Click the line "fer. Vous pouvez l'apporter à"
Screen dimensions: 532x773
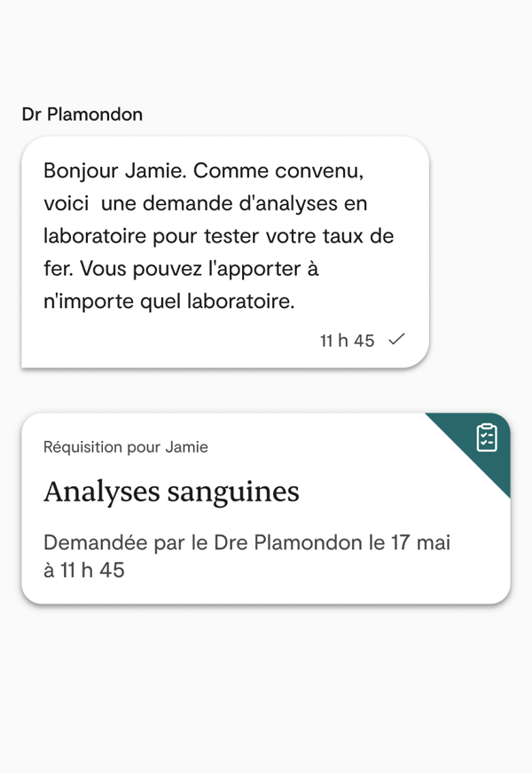coord(180,269)
